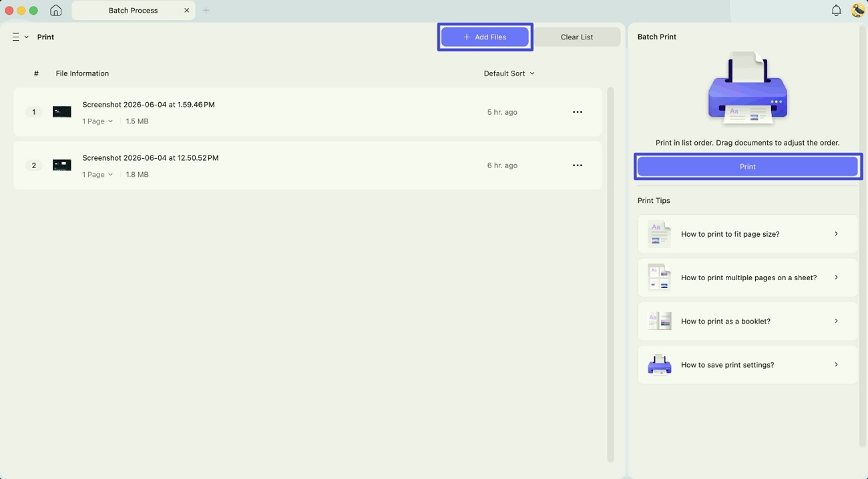Click the file list vertical scrollbar
Viewport: 868px width, 479px height.
tap(610, 274)
